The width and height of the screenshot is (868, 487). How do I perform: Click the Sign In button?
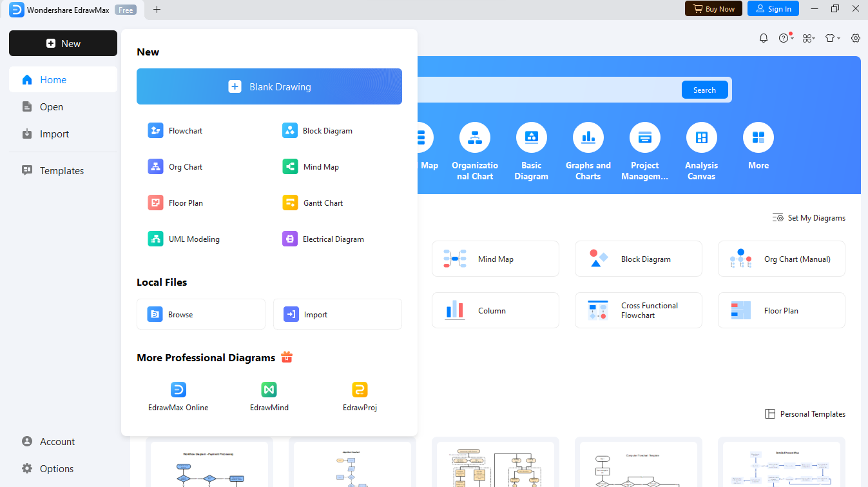coord(773,9)
